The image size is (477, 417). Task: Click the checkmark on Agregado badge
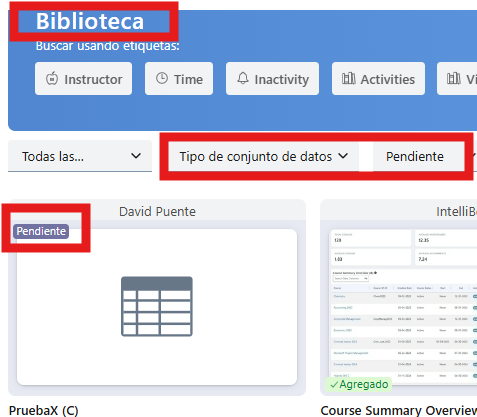coord(334,385)
